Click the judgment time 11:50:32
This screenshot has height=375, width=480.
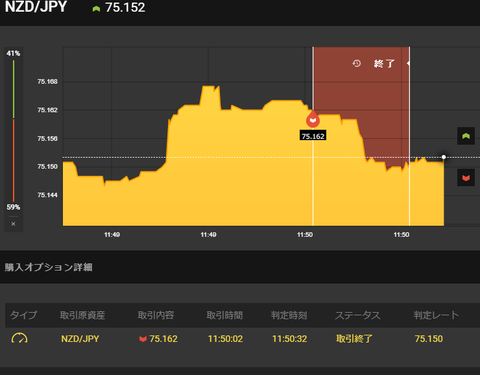click(x=290, y=339)
